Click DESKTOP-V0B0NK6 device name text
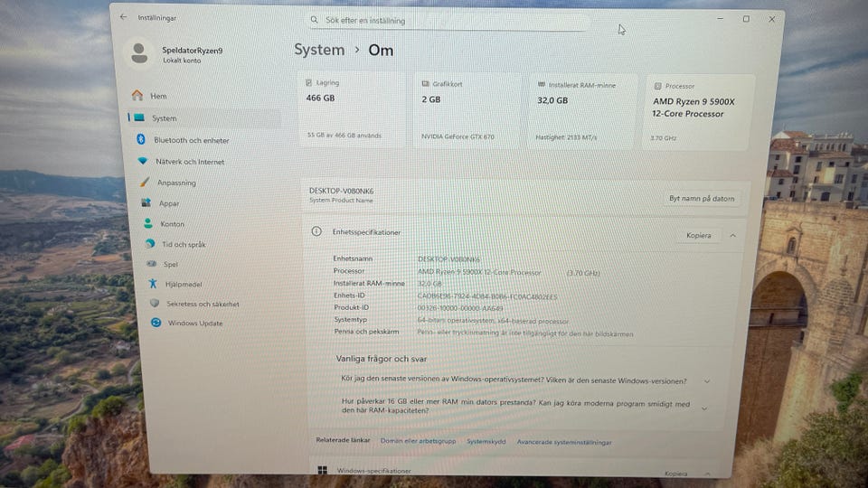868x488 pixels. point(342,191)
